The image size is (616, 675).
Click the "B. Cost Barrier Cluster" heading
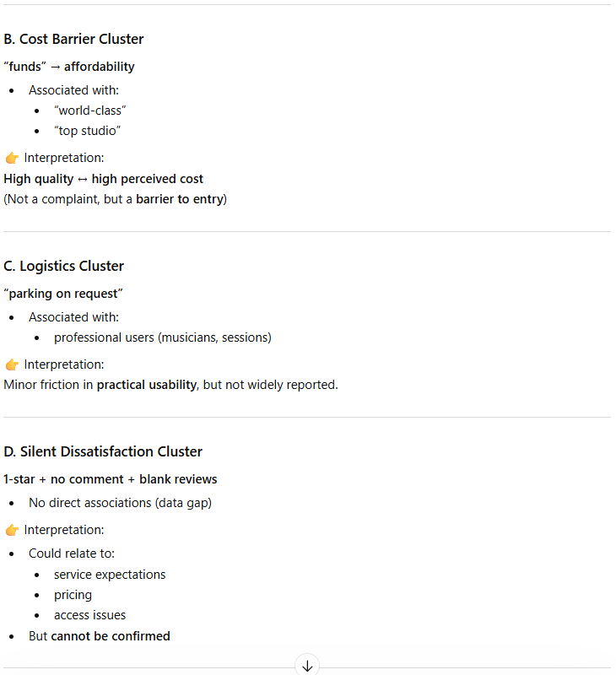coord(73,39)
